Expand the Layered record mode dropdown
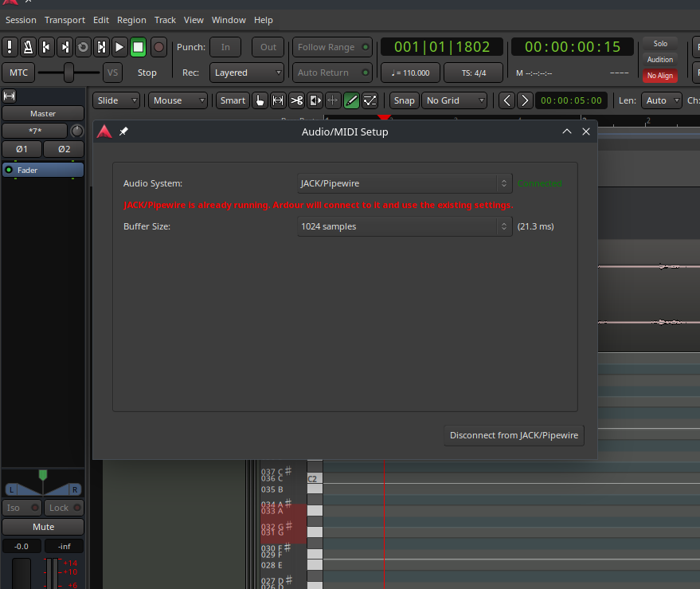This screenshot has height=589, width=700. click(248, 73)
